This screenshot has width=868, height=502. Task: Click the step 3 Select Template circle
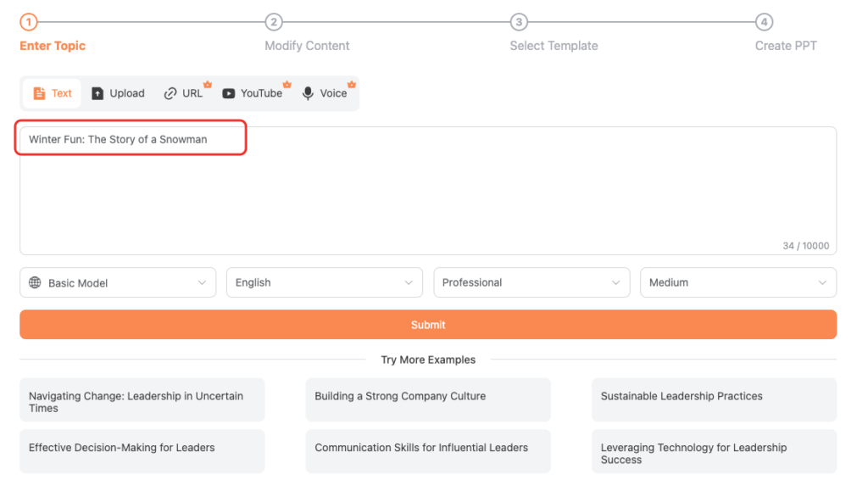coord(519,23)
